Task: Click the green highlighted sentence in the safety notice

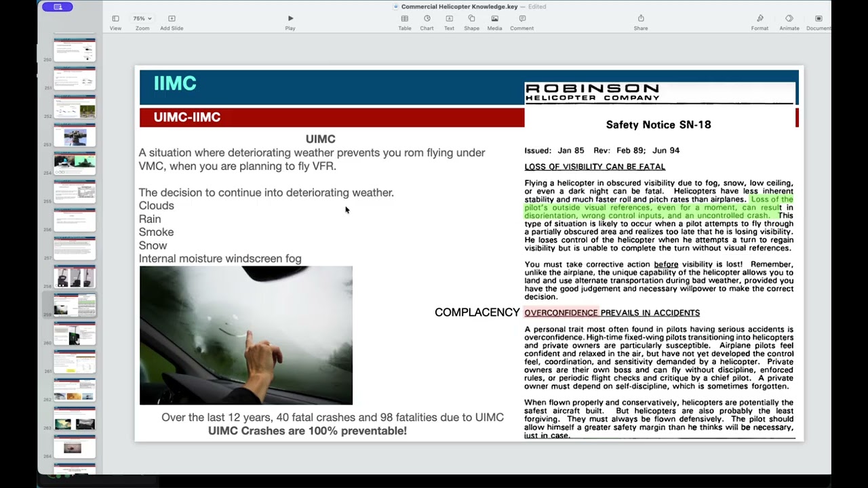Action: pos(658,207)
